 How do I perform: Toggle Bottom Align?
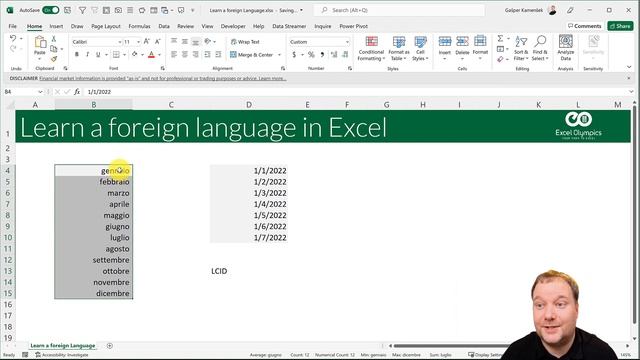click(x=196, y=42)
